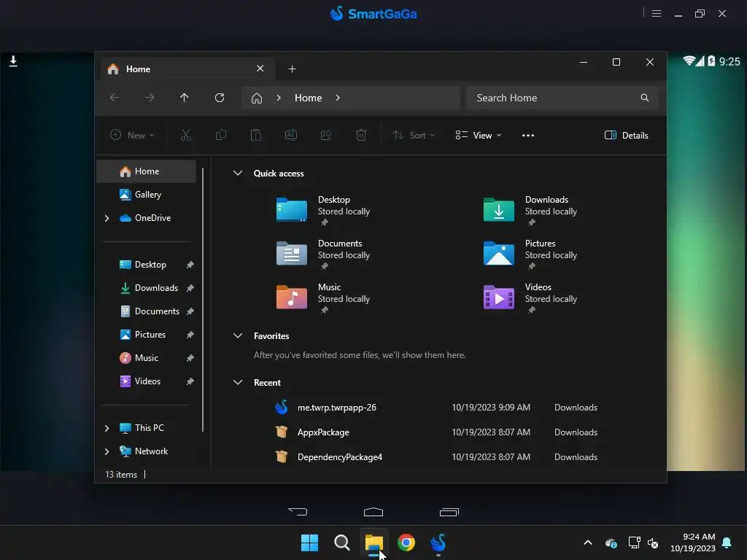Click the pin next to sidebar Music

[x=190, y=357]
